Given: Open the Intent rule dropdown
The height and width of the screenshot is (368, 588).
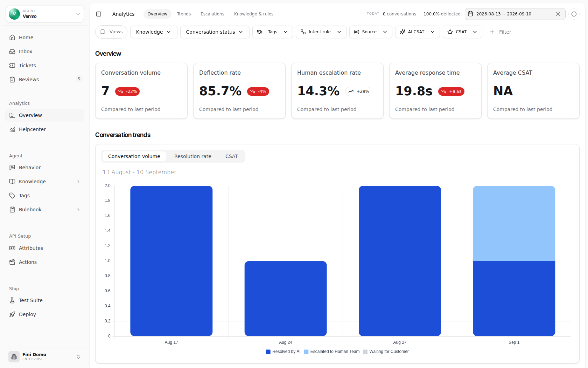Looking at the screenshot, I should pos(321,32).
